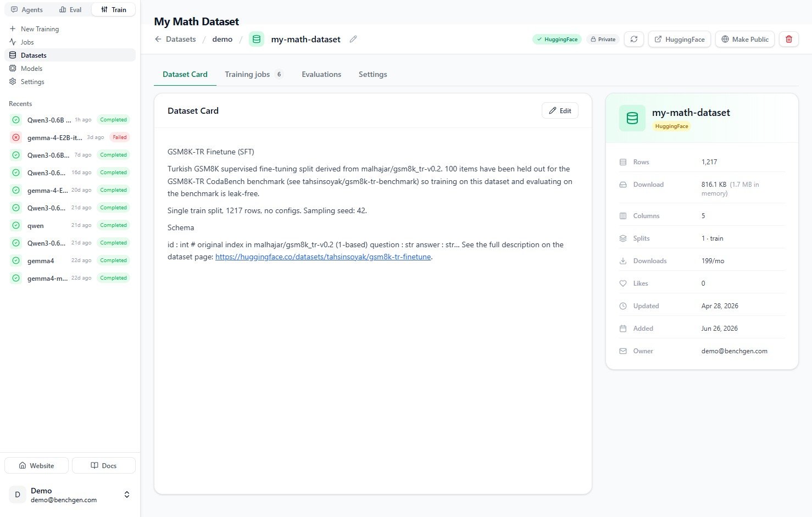Click the Apr 28, 2026 updated date
Viewport: 812px width, 517px height.
tap(720, 306)
